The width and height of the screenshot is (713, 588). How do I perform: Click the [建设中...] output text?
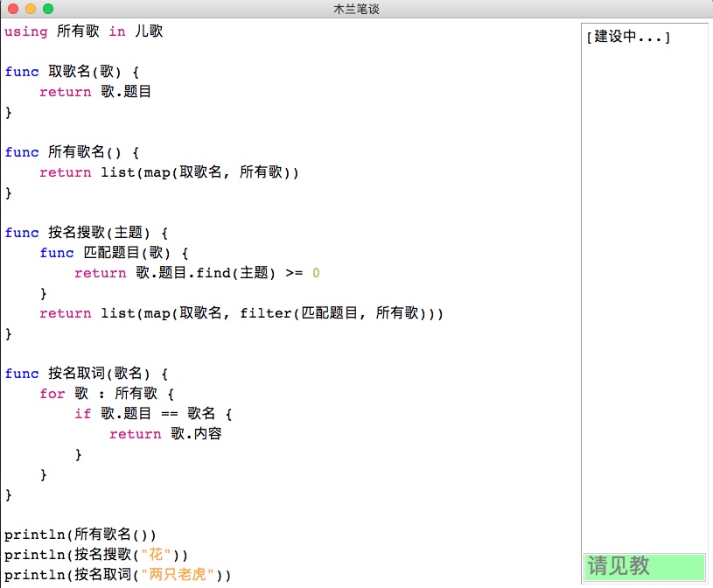click(628, 37)
